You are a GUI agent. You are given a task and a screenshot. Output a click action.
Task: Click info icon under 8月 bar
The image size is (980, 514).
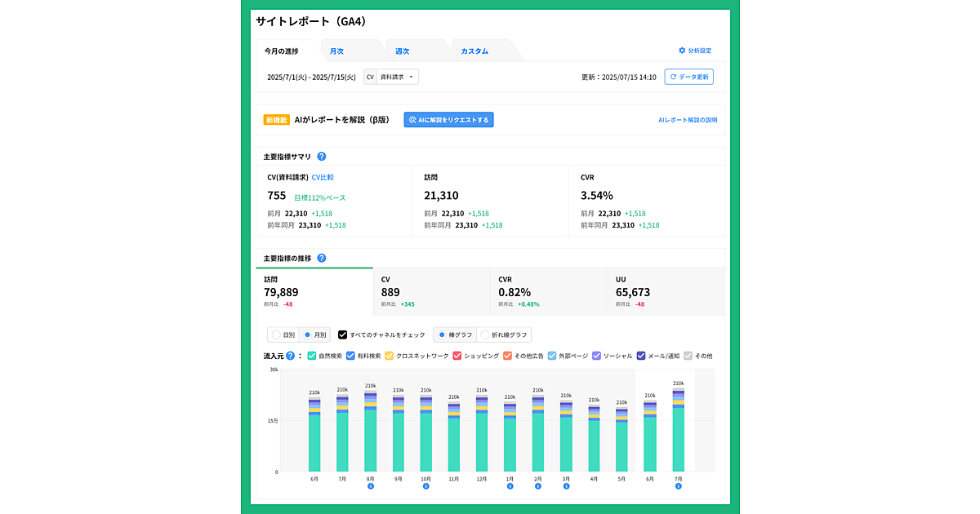coord(370,486)
